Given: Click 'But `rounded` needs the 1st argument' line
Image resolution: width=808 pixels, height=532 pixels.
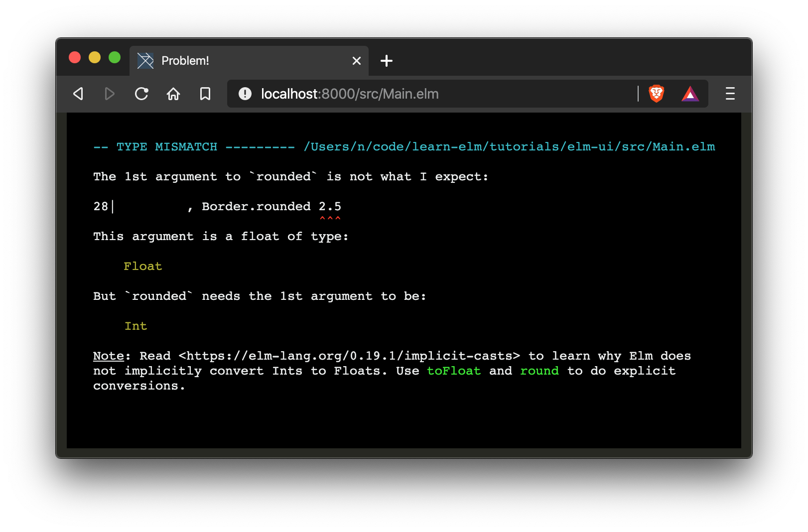Looking at the screenshot, I should [x=260, y=296].
